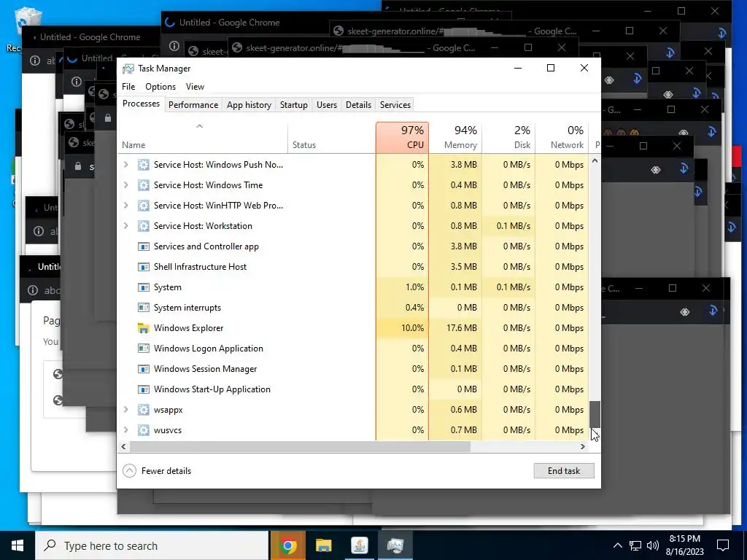747x560 pixels.
Task: Sort processes by CPU column header
Action: coord(402,138)
